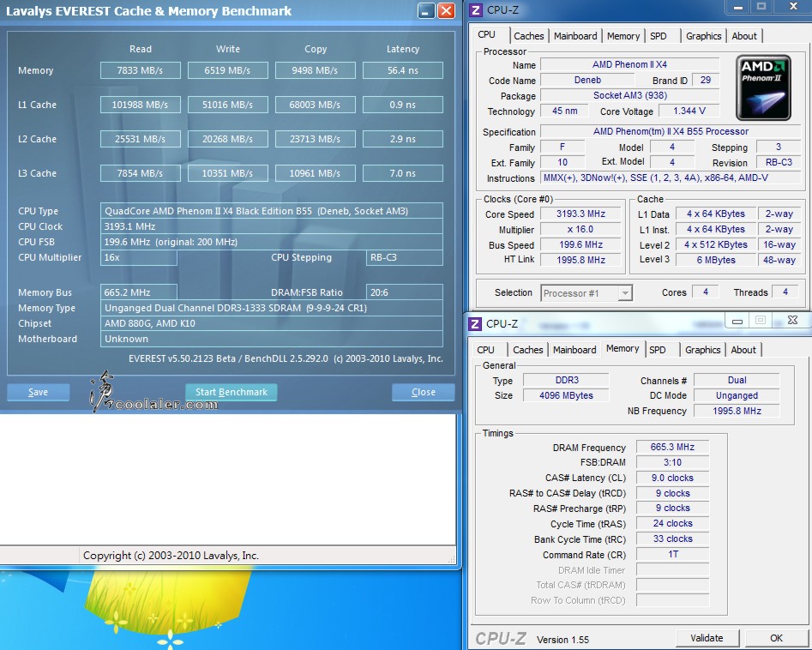
Task: Click HT Link value 1995.8 MHz in CPU-Z
Action: (x=580, y=260)
